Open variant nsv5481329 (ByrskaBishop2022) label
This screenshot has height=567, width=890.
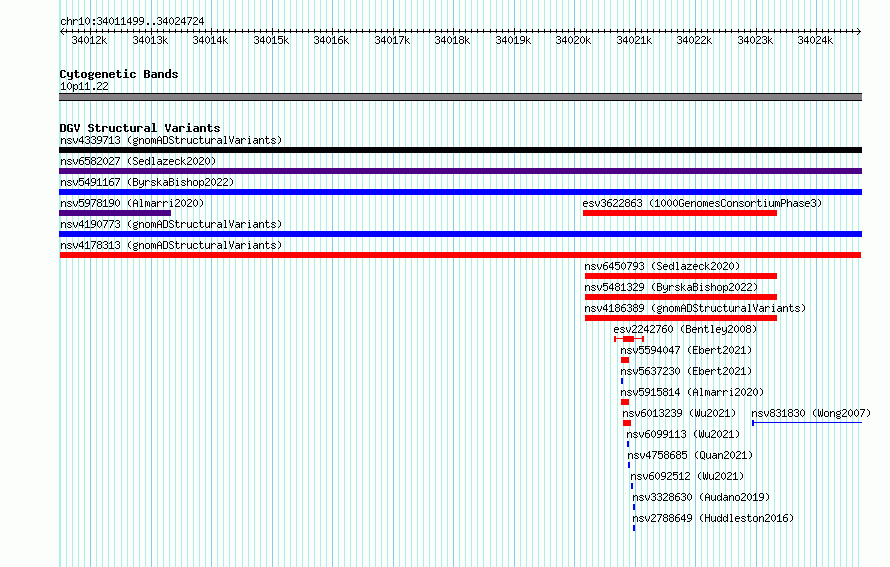coord(671,287)
